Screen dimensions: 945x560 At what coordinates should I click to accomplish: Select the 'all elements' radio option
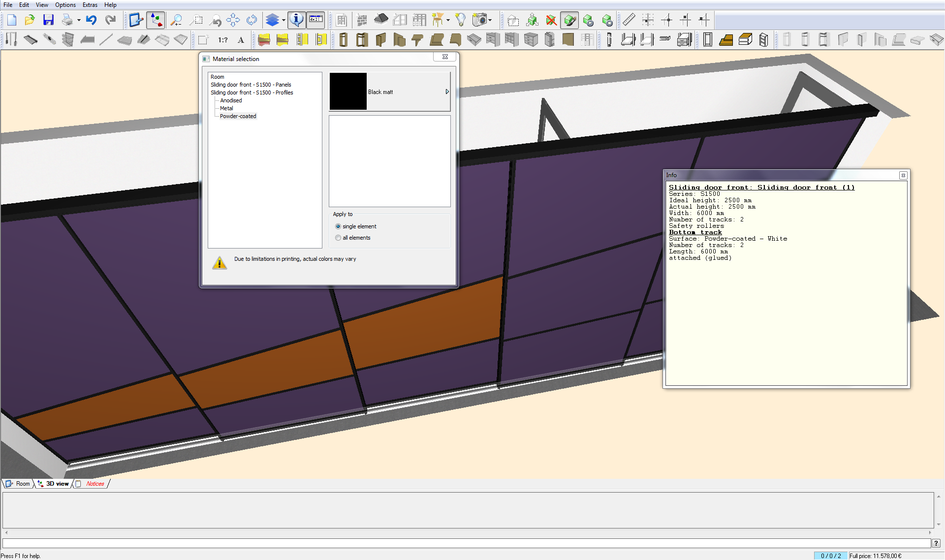[338, 238]
